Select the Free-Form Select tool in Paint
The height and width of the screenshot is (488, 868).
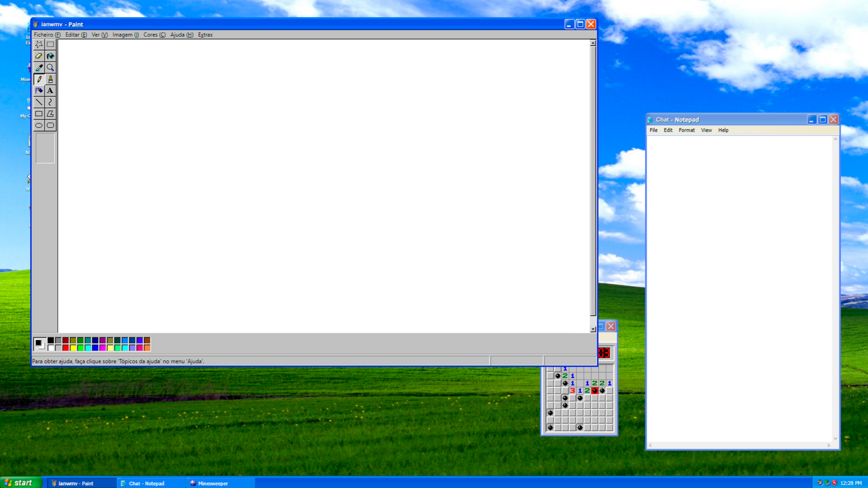pyautogui.click(x=38, y=44)
